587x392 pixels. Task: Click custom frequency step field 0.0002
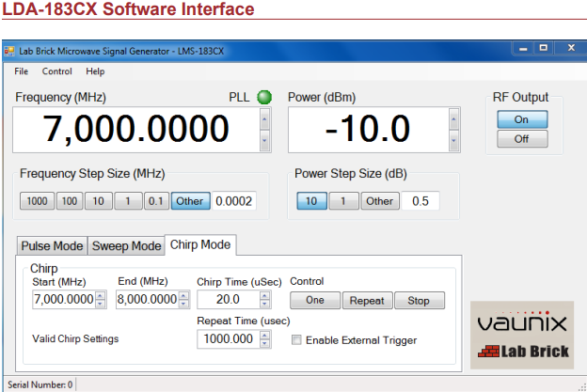234,201
